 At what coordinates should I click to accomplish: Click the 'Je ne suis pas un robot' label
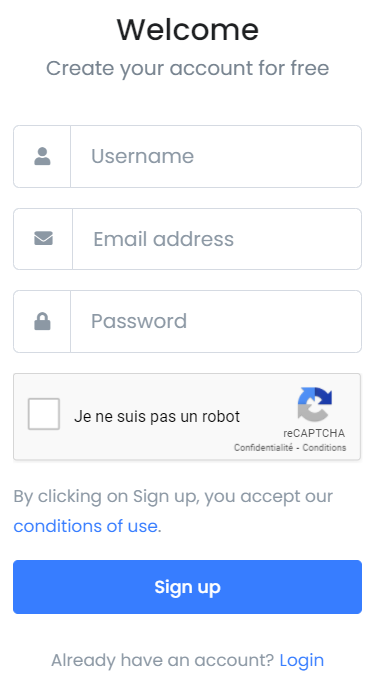tap(157, 417)
